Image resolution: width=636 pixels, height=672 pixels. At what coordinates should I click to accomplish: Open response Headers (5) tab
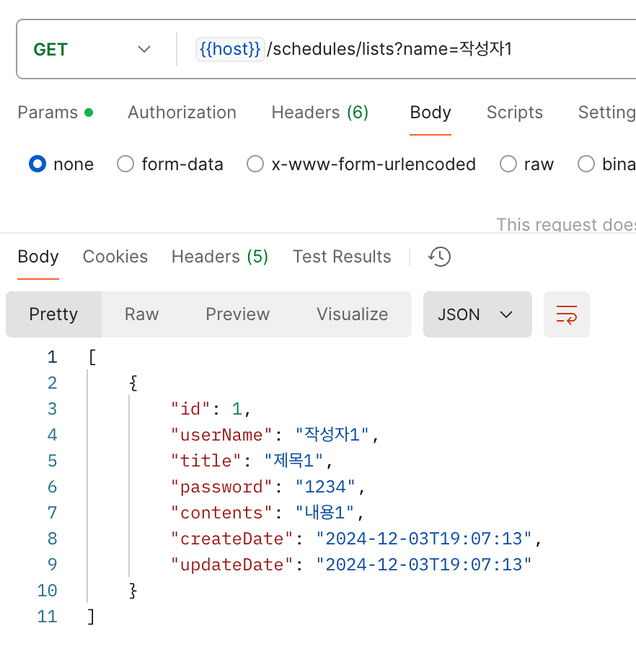(220, 257)
